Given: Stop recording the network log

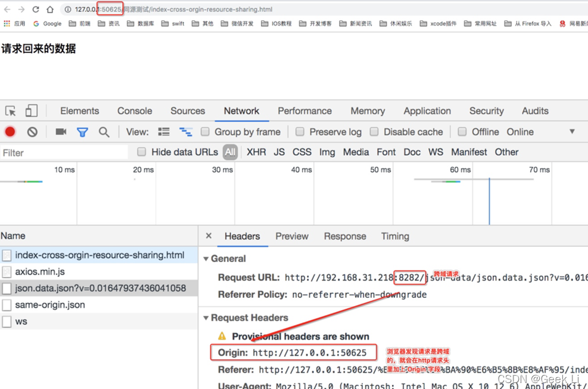Looking at the screenshot, I should [10, 132].
